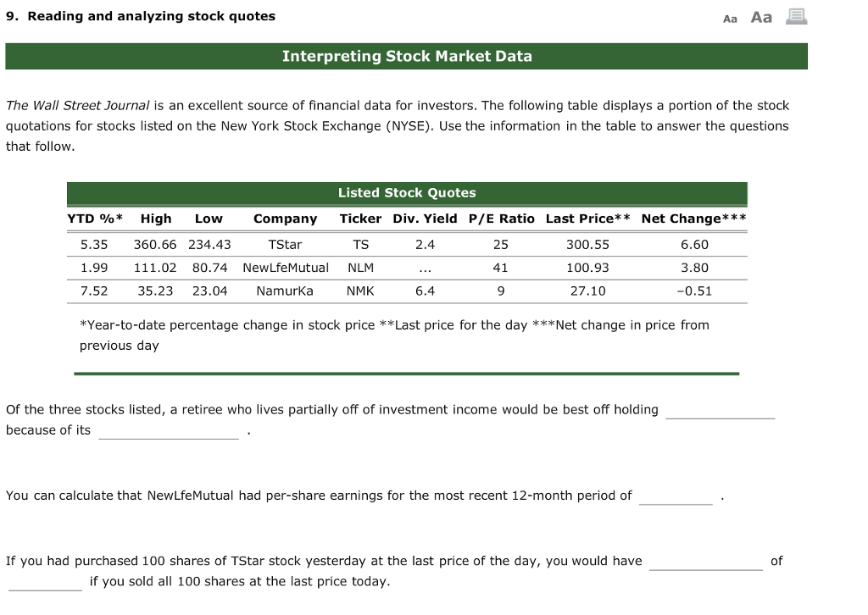The height and width of the screenshot is (615, 868).
Task: Click the small Aa to decrease text size
Action: tap(730, 18)
